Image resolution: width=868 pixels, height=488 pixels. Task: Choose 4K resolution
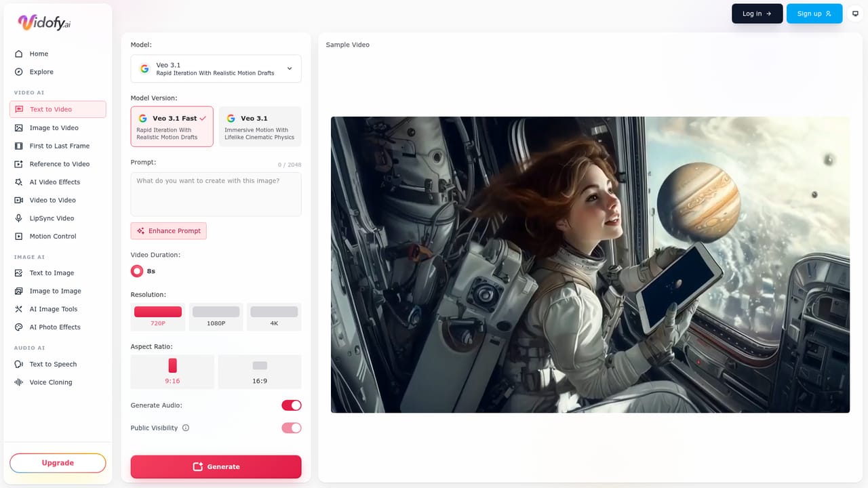(274, 317)
